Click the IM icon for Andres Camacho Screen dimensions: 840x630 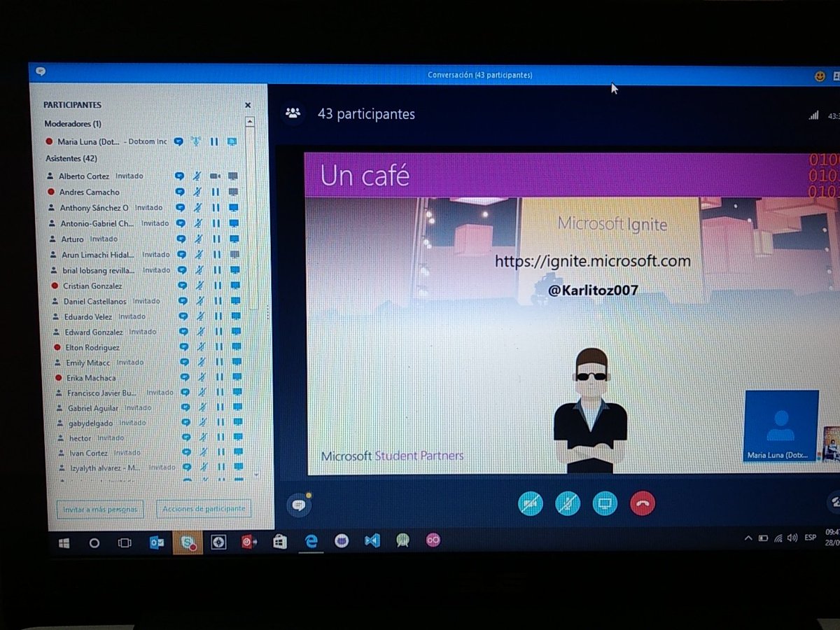click(x=179, y=192)
